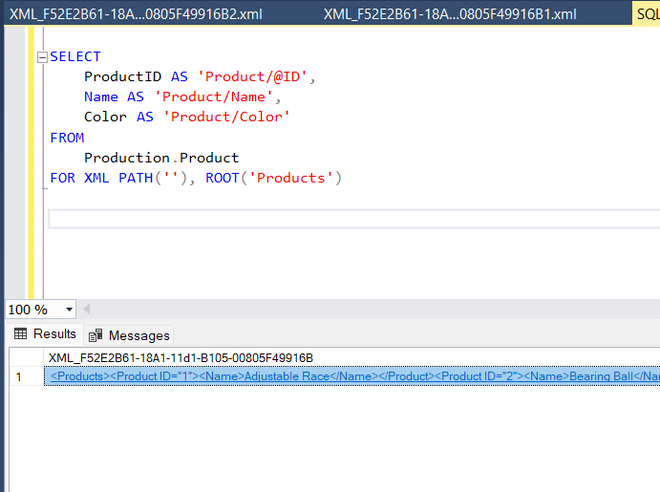The height and width of the screenshot is (492, 660).
Task: Click the 'Product/@ID' string literal
Action: 253,77
